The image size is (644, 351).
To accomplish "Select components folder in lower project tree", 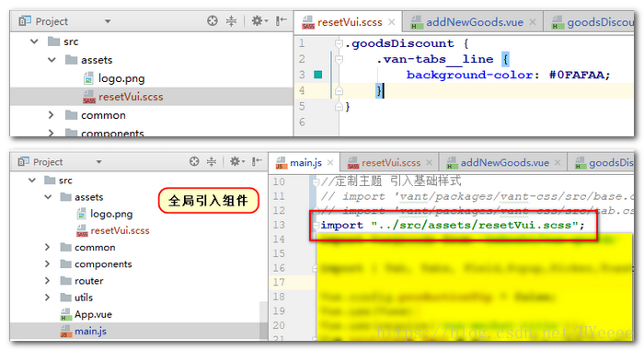I will click(103, 264).
